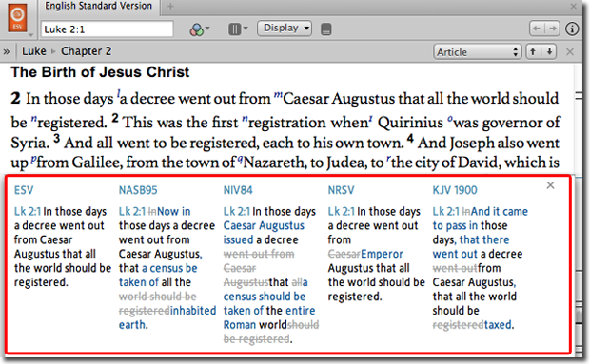The image size is (590, 364).
Task: Click the Luke 2:1 reference input field
Action: coord(107,29)
